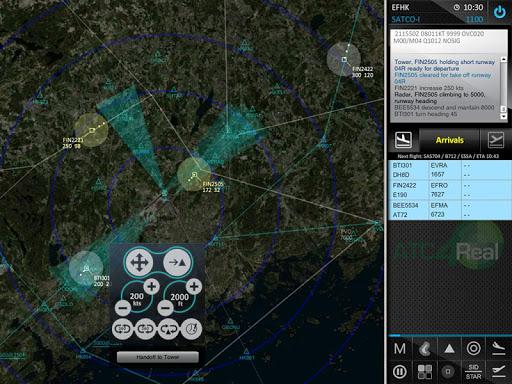Open the four-square color theme icon
This screenshot has height=384, width=512.
[425, 372]
